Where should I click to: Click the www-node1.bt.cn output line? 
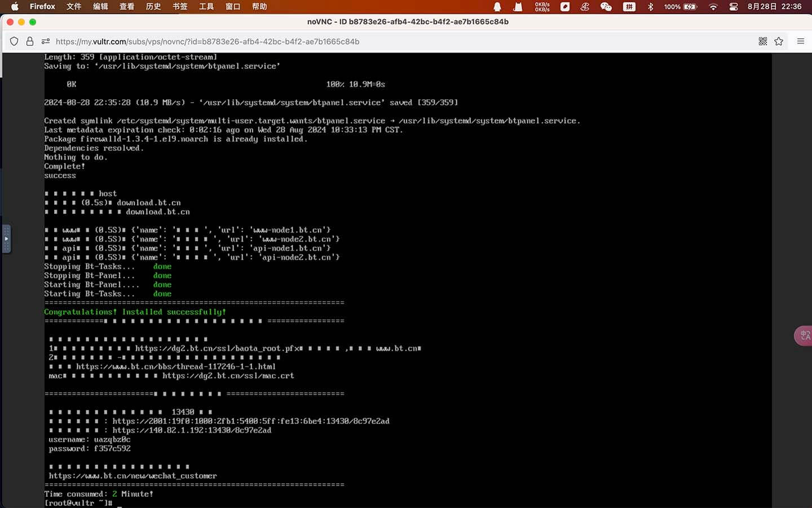click(188, 230)
